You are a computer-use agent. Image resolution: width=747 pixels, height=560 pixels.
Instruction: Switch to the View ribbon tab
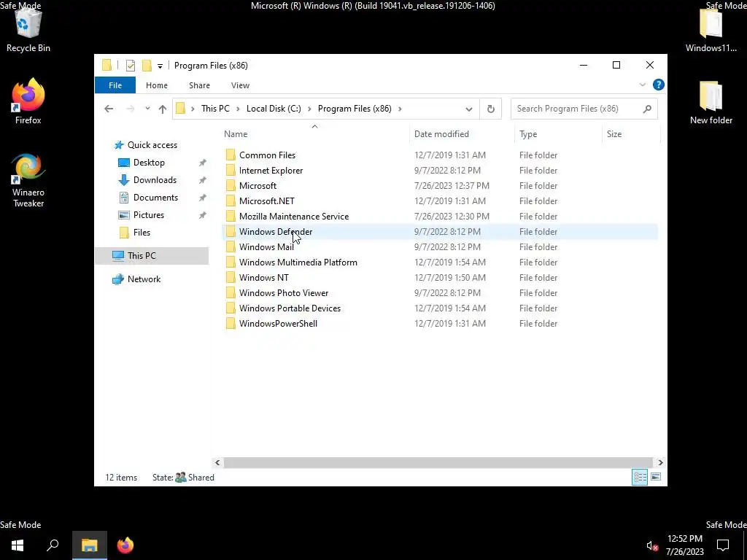[x=240, y=85]
